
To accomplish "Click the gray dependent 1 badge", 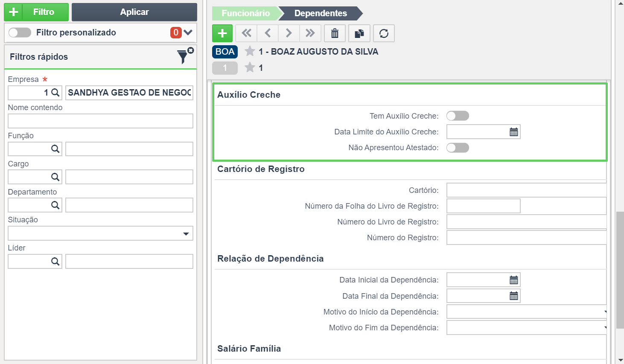I will point(225,68).
